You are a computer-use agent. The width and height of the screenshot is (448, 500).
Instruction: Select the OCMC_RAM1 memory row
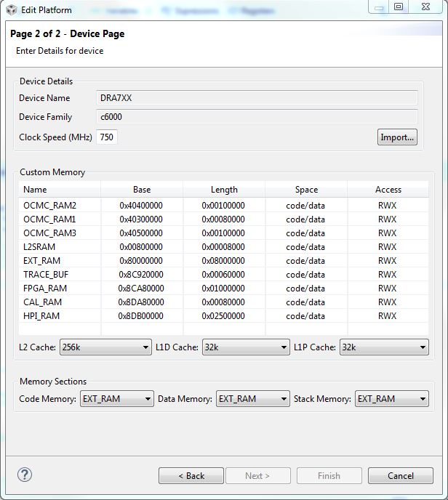(224, 219)
